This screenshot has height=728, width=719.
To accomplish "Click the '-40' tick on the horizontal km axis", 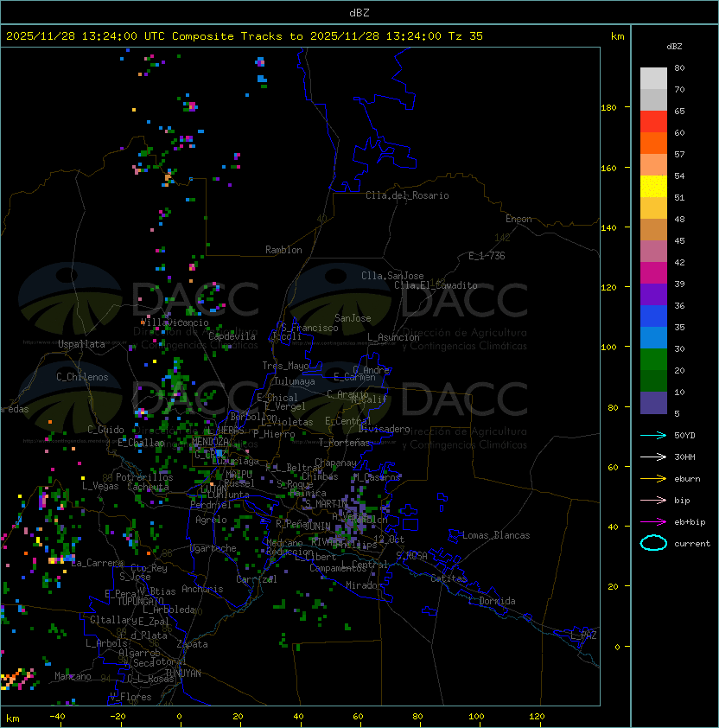I will [x=58, y=717].
